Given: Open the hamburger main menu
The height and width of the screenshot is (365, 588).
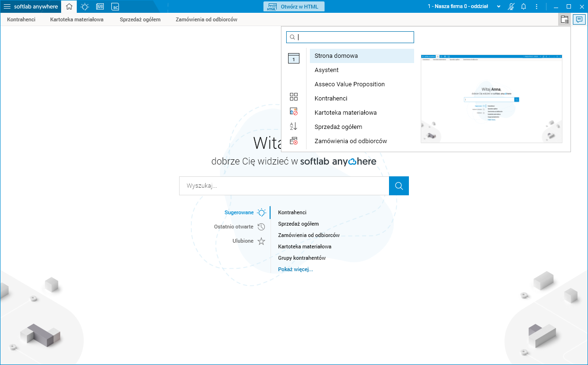Looking at the screenshot, I should click(x=7, y=7).
